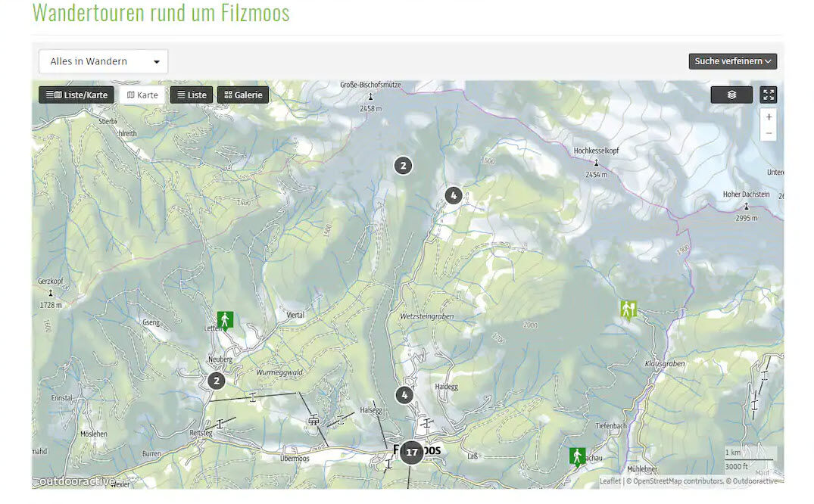Click the green hiker marker near Neuberg
This screenshot has width=814, height=504.
tap(225, 319)
